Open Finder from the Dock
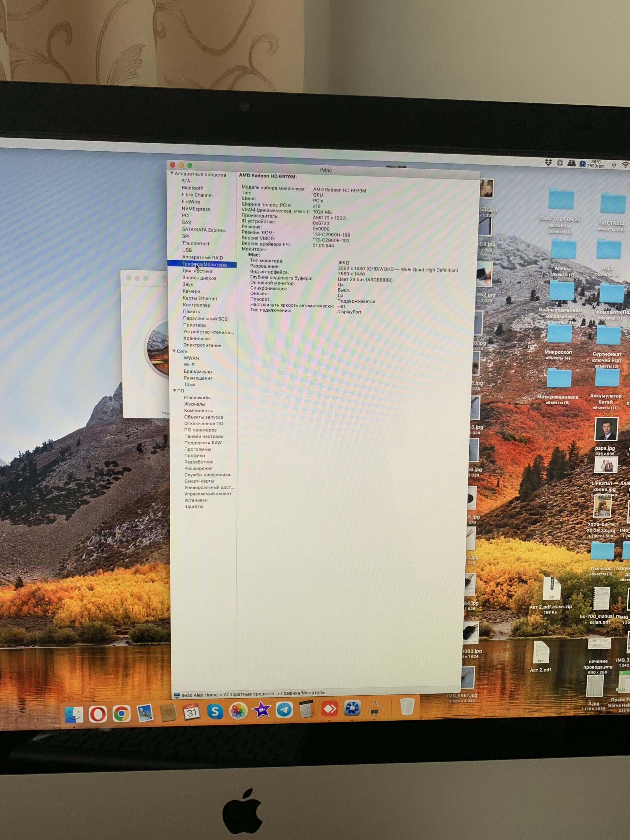This screenshot has width=630, height=840. pos(74,714)
